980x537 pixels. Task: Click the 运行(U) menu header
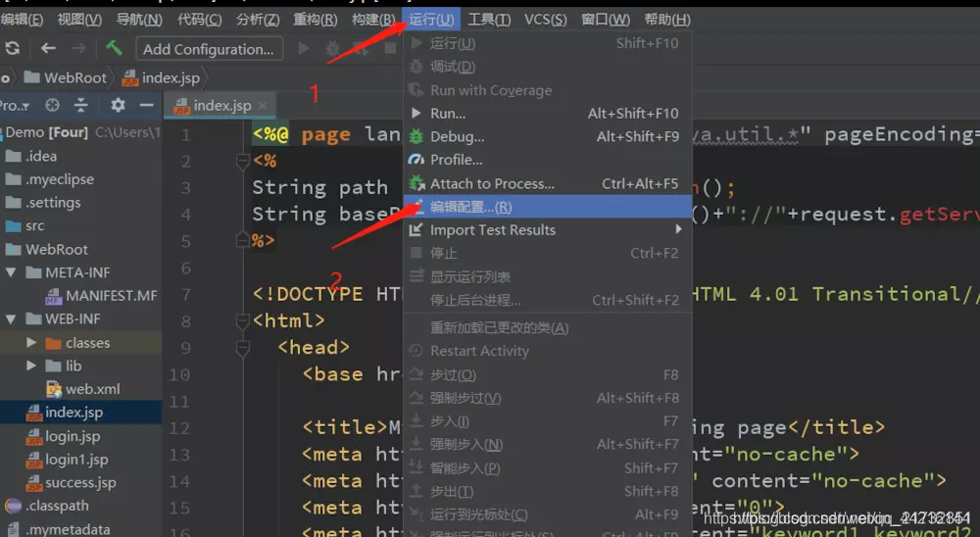431,20
